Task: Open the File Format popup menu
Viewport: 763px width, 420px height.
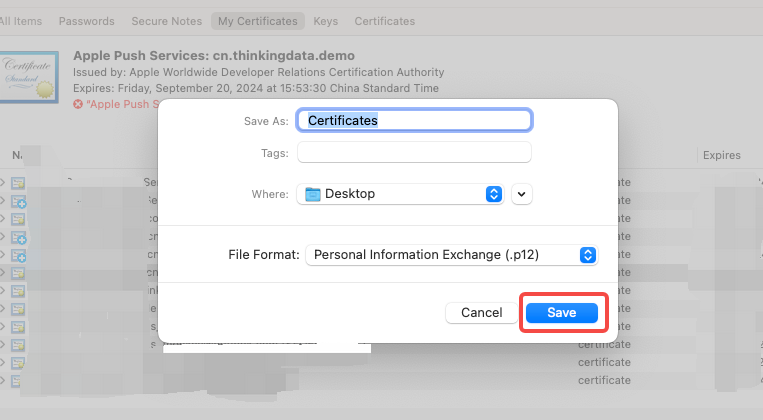Action: pyautogui.click(x=451, y=255)
